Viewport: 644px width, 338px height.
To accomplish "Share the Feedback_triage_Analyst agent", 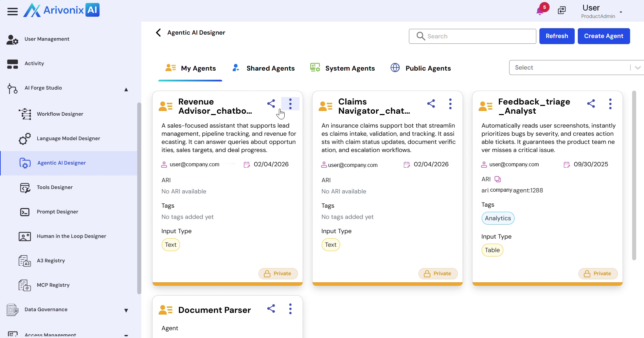I will click(591, 104).
